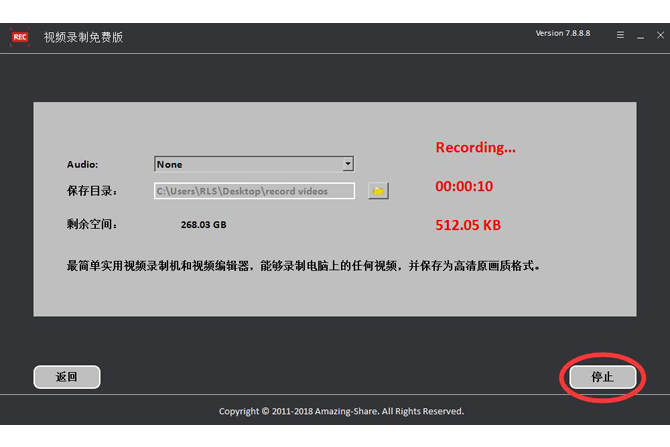Click the 保存目录 label
670x447 pixels.
tap(92, 190)
